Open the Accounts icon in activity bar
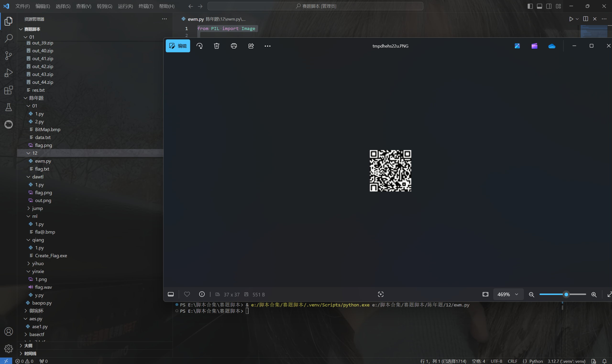The image size is (612, 364). 9,332
